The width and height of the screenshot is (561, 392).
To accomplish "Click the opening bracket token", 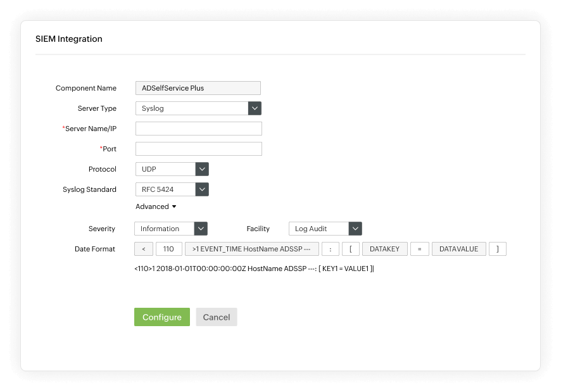I will coord(351,248).
